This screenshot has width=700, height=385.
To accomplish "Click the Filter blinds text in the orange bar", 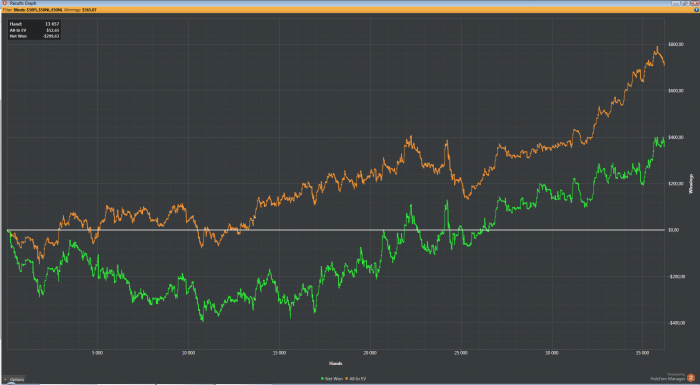I will coord(33,9).
